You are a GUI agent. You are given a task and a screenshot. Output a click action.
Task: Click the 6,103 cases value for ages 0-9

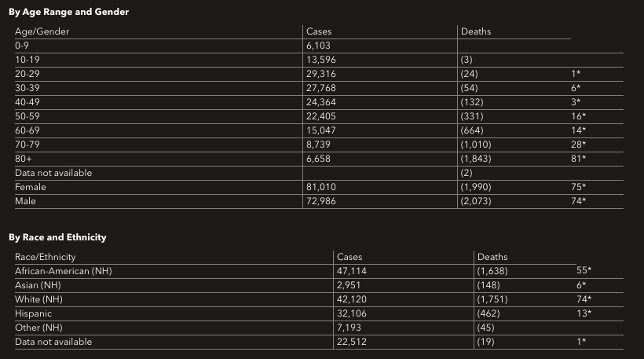(319, 46)
